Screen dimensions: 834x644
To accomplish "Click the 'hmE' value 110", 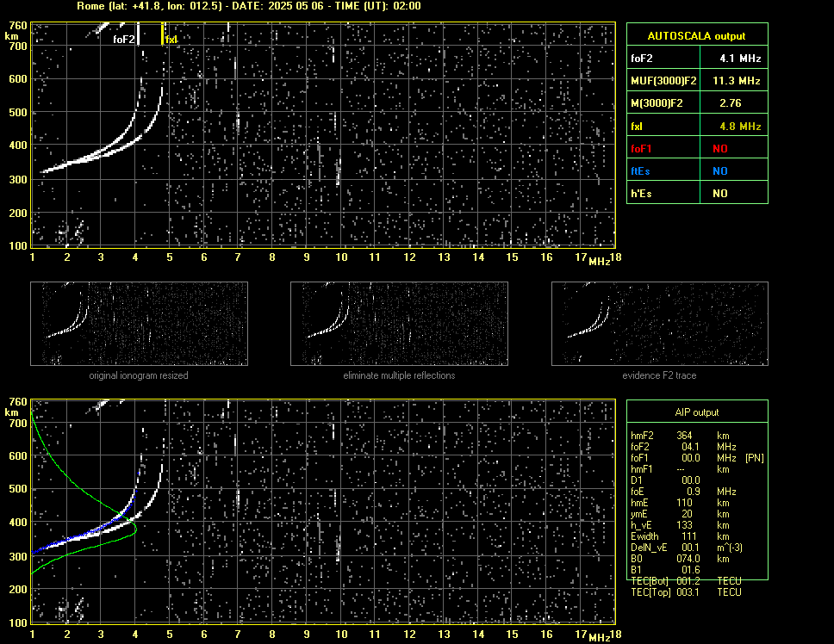I will 685,503.
